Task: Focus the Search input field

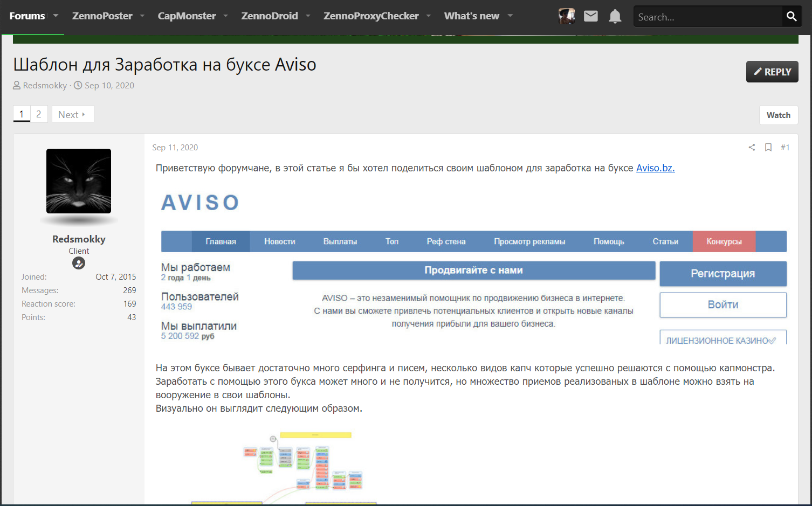Action: pos(707,17)
